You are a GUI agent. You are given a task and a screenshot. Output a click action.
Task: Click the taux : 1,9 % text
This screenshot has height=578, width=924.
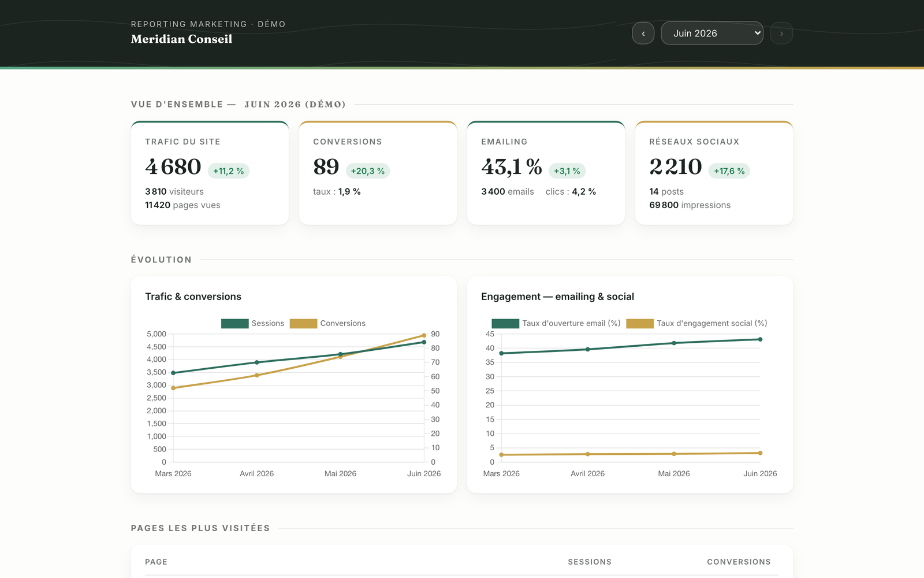tap(337, 191)
